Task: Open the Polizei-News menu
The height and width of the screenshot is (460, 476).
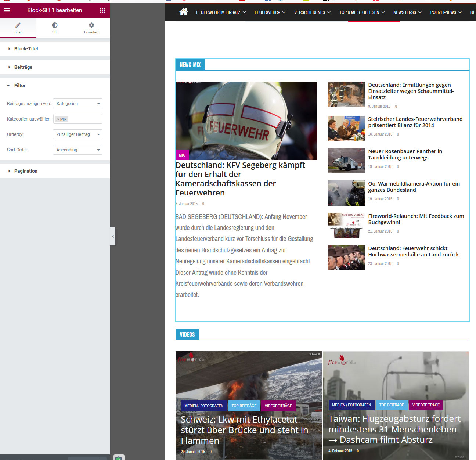Action: pyautogui.click(x=446, y=12)
